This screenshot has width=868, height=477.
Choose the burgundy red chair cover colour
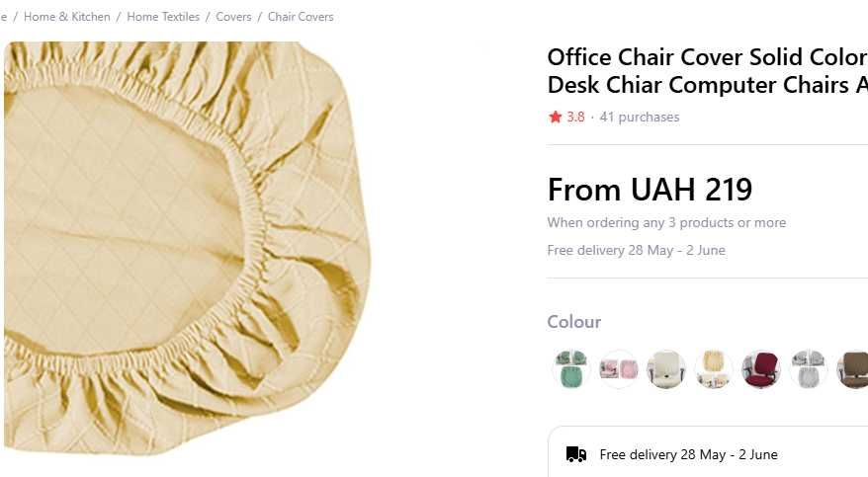[761, 369]
